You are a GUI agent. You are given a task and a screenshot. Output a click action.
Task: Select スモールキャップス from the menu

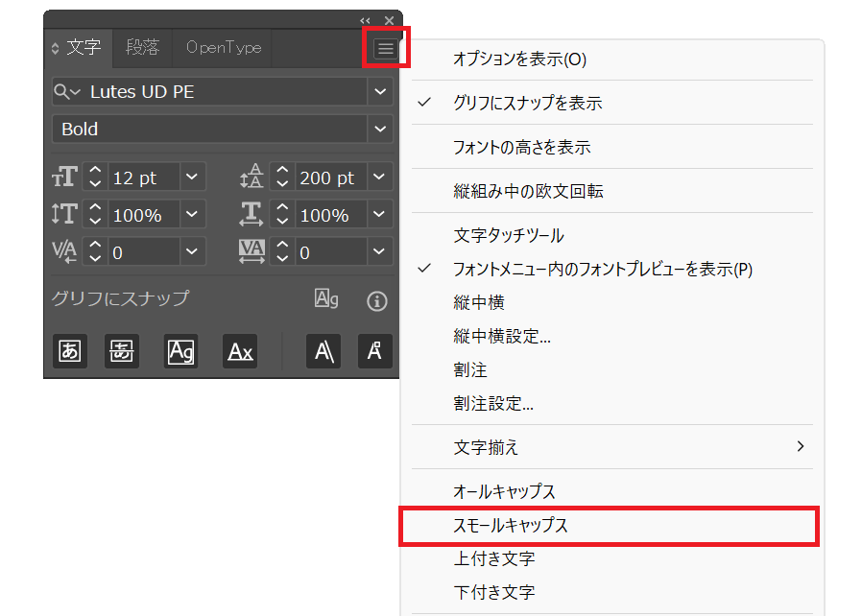[510, 526]
